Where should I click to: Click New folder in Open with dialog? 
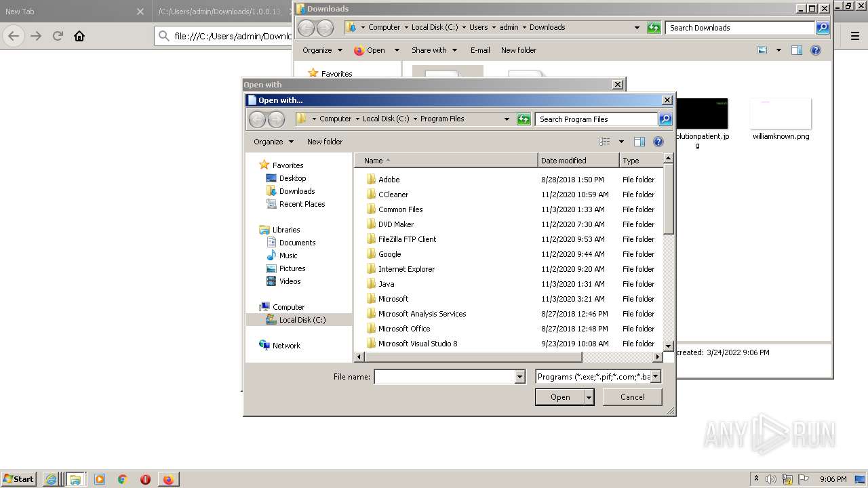(x=325, y=142)
